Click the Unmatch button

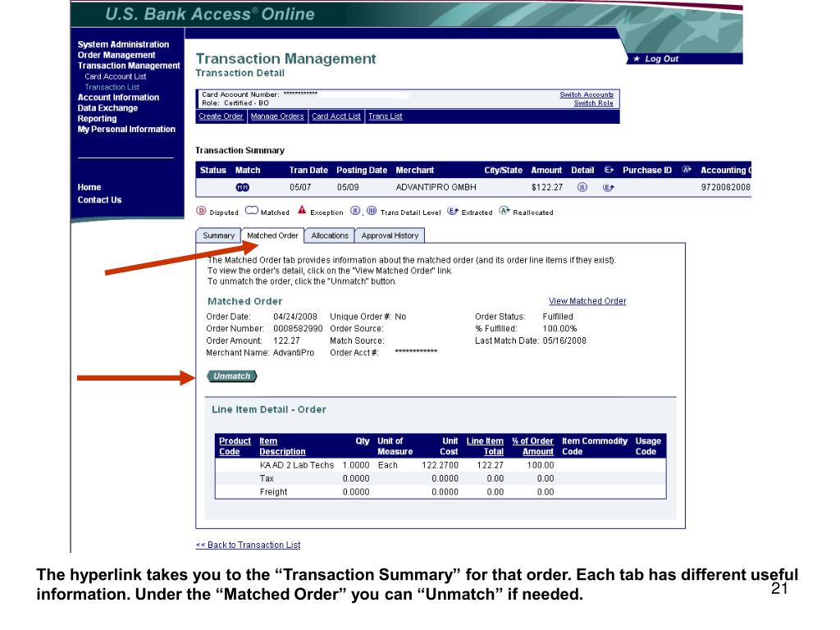pos(232,376)
